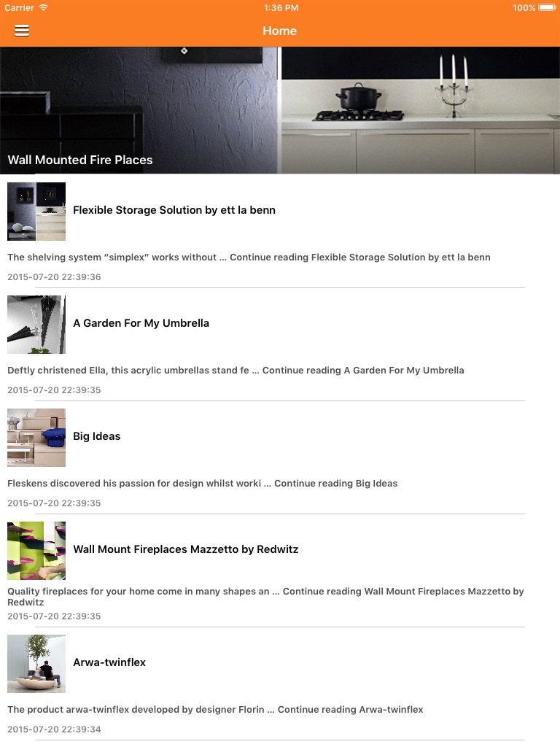Screen dimensions: 560x747
Task: Open A Garden For My Umbrella title
Action: tap(141, 323)
